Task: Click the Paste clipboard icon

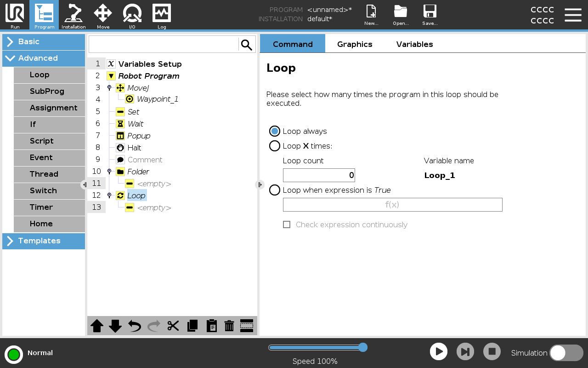Action: (x=211, y=326)
